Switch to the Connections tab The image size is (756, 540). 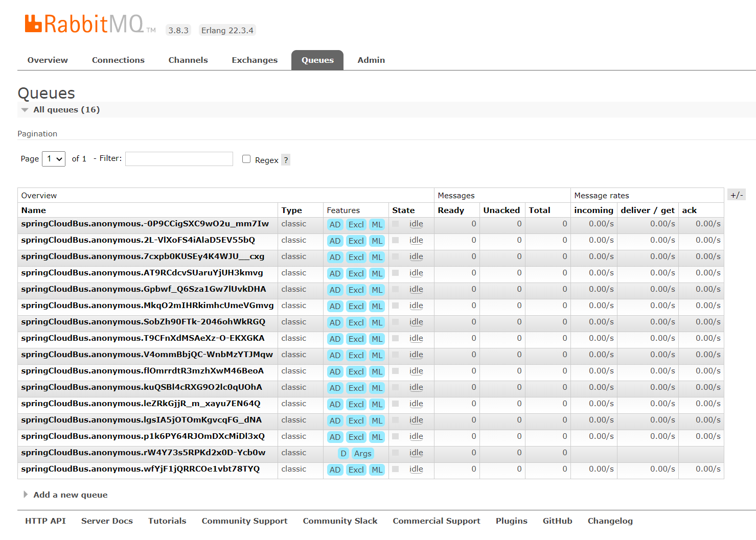tap(118, 60)
